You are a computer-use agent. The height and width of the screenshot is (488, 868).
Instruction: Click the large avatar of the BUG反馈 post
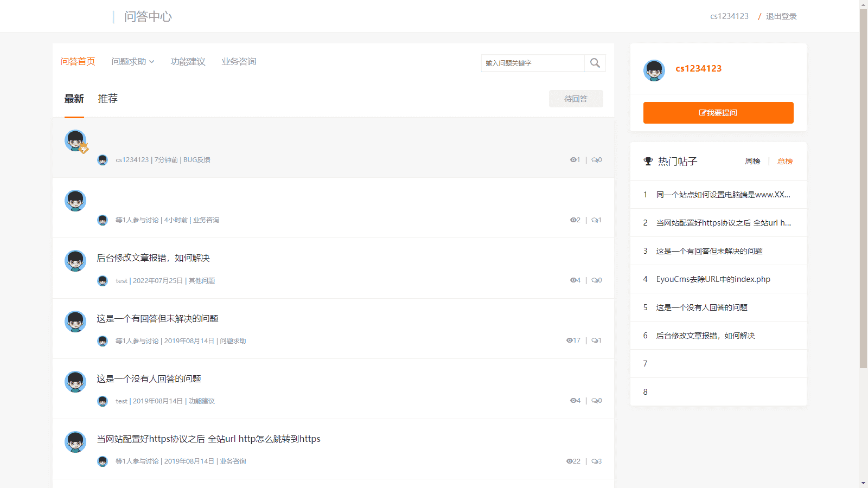(x=75, y=140)
